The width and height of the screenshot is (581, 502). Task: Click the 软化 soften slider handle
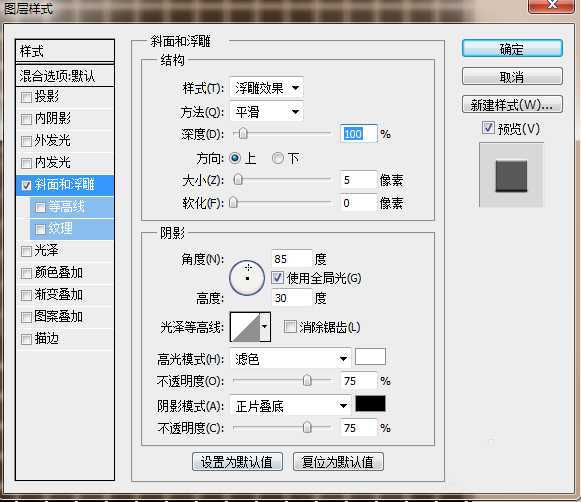(233, 203)
